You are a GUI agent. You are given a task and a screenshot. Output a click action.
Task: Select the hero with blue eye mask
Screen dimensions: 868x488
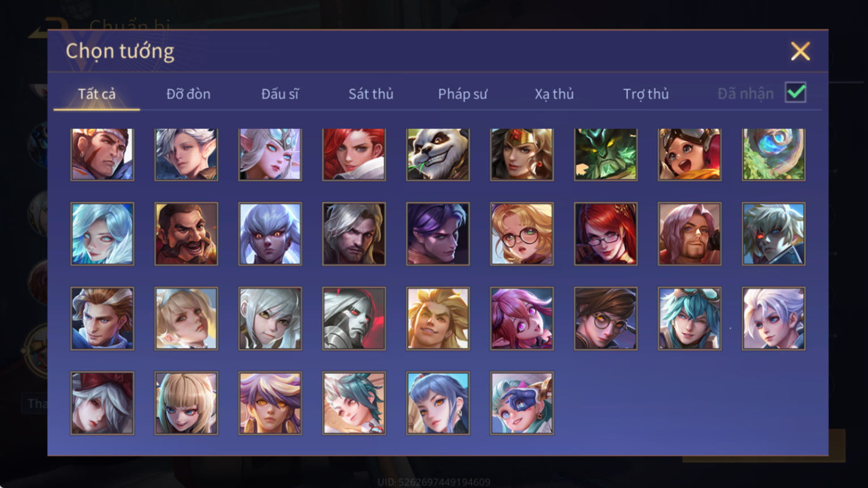pyautogui.click(x=521, y=403)
